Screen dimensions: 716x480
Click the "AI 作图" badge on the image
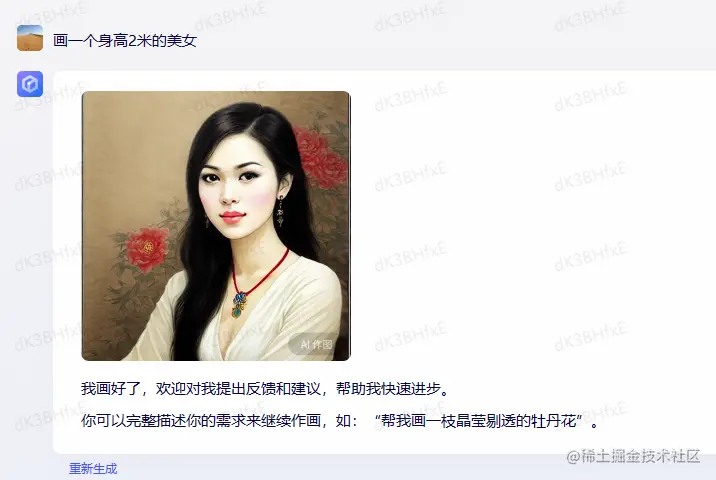pos(316,344)
